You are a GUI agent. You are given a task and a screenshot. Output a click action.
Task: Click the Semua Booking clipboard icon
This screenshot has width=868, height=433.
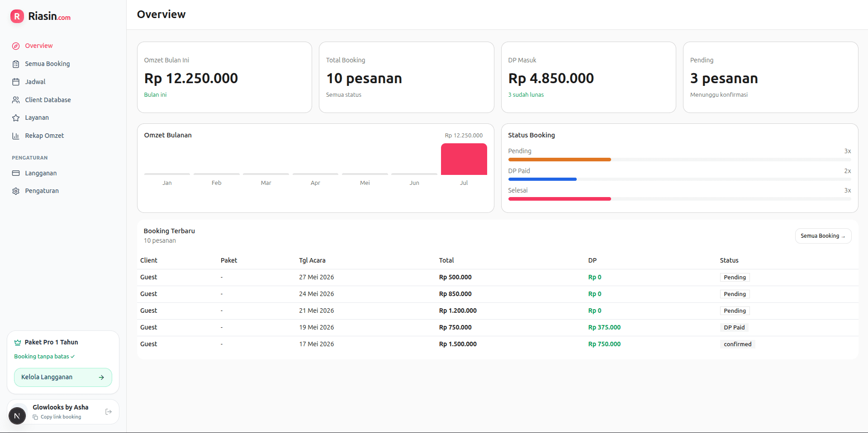[16, 64]
